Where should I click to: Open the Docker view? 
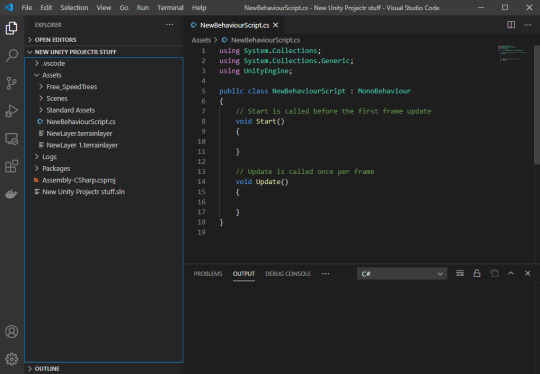(12, 194)
